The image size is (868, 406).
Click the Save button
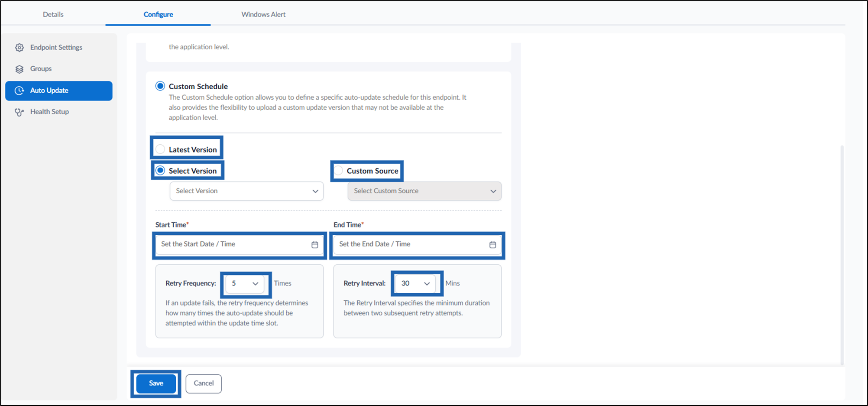(156, 383)
